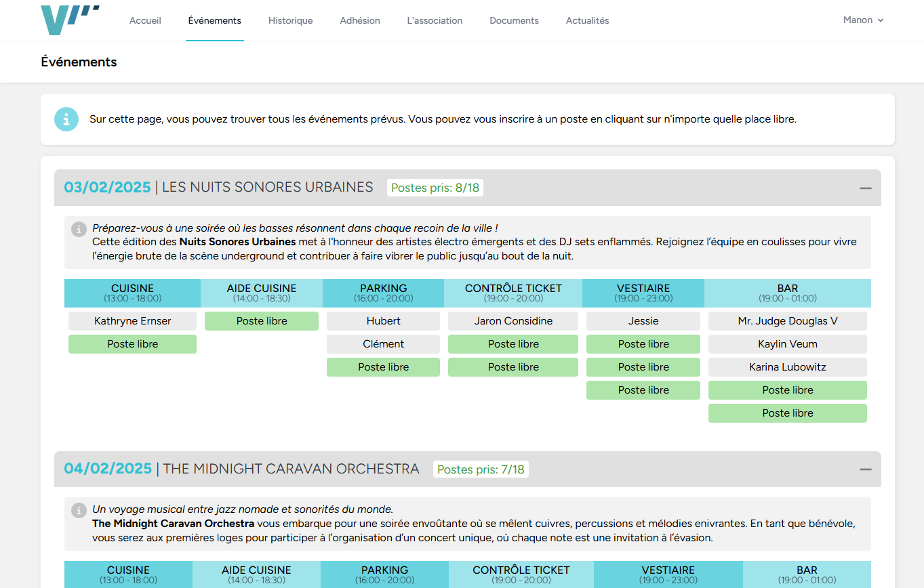Viewport: 924px width, 588px height.
Task: Collapse the 03/02/2025 event panel
Action: (x=865, y=188)
